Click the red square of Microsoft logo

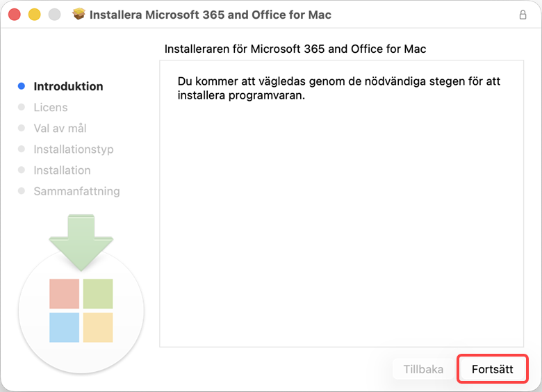[64, 293]
